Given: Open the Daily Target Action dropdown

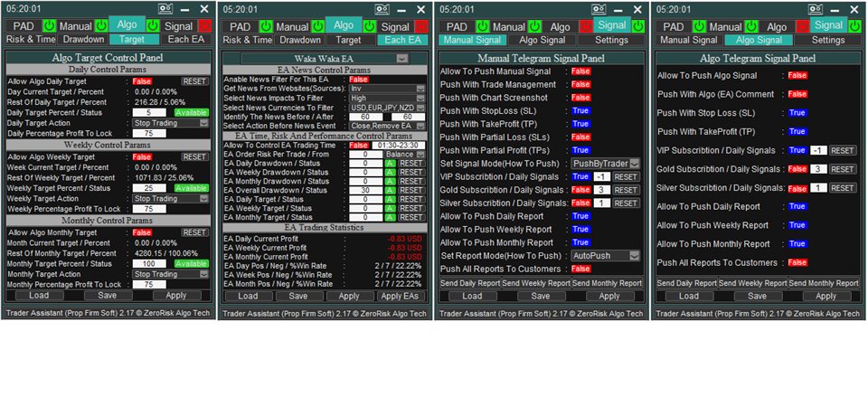Looking at the screenshot, I should (170, 123).
